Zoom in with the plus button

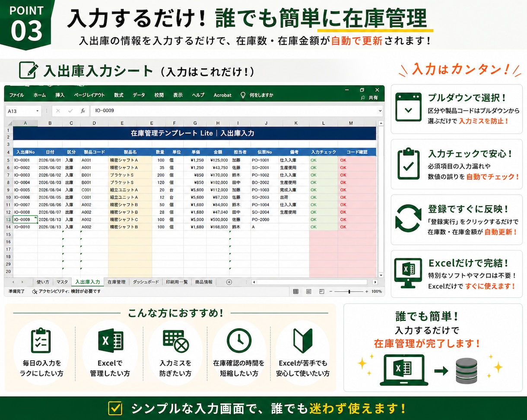[367, 291]
